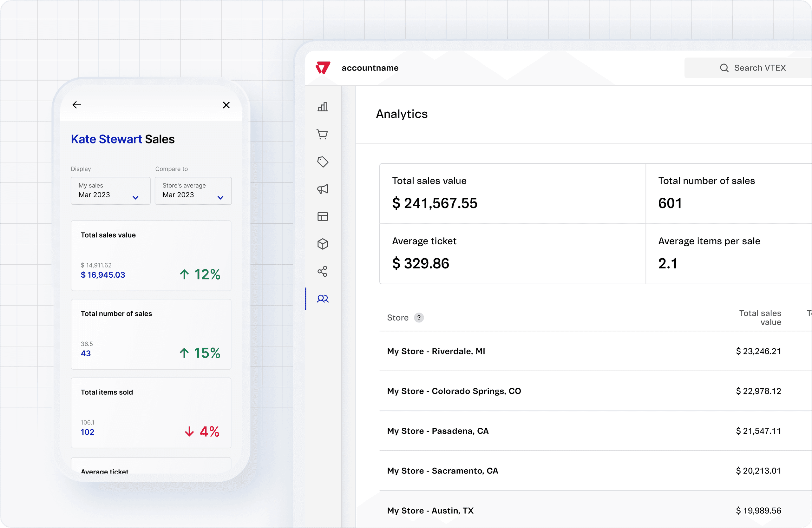Screen dimensions: 812x528
Task: Click the green 12% increase indicator
Action: (200, 274)
